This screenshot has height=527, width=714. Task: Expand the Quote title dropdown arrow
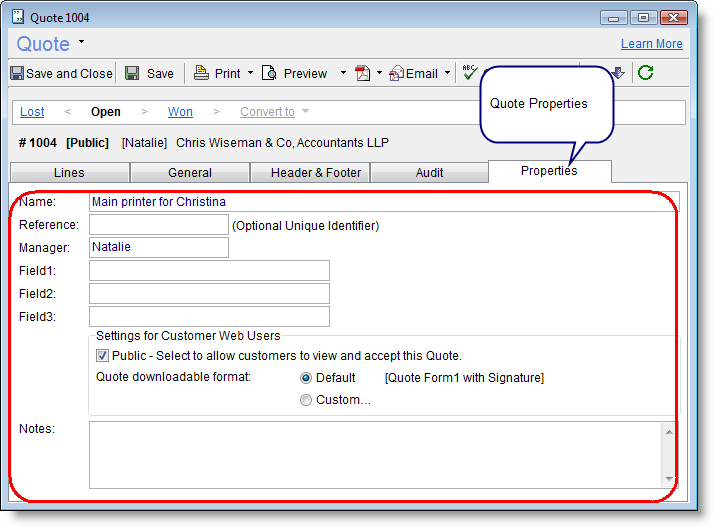pos(81,42)
